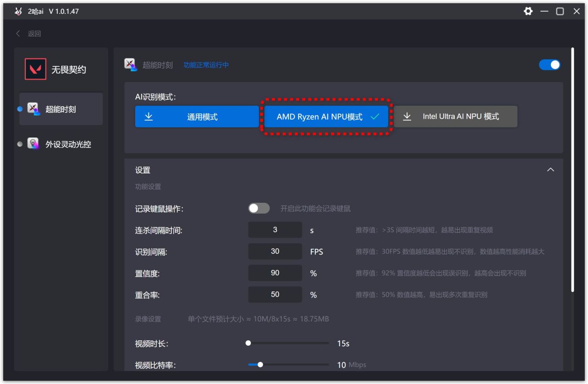The width and height of the screenshot is (588, 384).
Task: Close the 2哈ai window
Action: click(x=577, y=11)
